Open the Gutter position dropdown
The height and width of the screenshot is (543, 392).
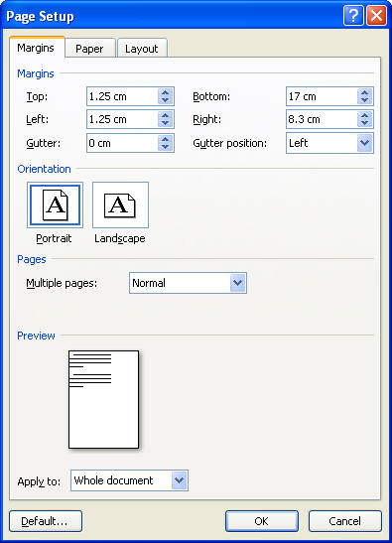(364, 143)
